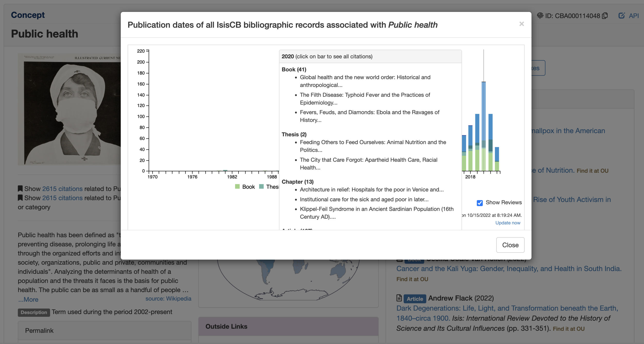Click the tall highlighted 2020 bar
Viewport: 644px width, 344px height.
tap(484, 126)
